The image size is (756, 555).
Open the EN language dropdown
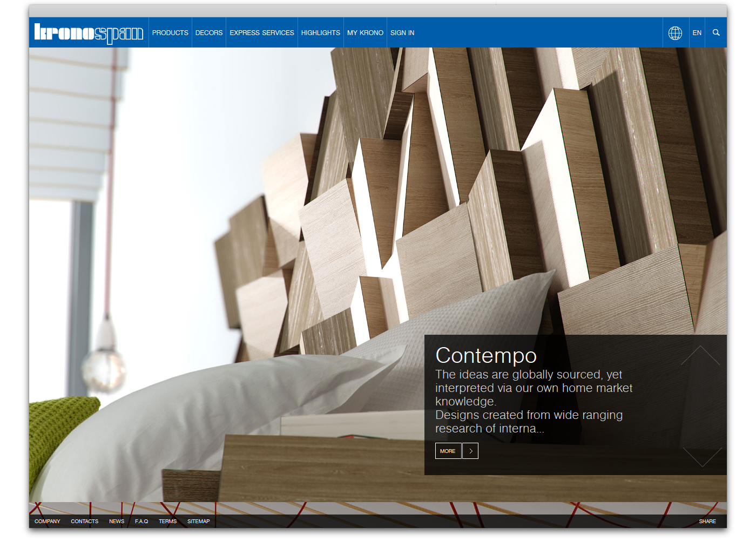click(x=697, y=33)
